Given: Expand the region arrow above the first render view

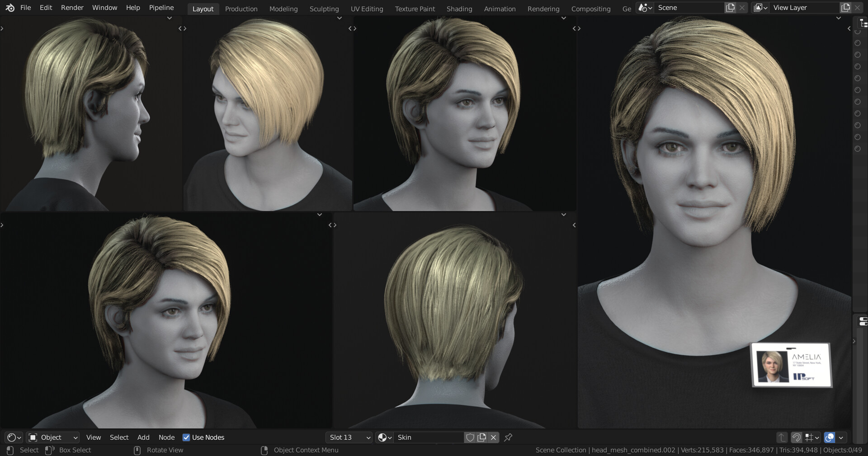Looking at the screenshot, I should pyautogui.click(x=170, y=19).
